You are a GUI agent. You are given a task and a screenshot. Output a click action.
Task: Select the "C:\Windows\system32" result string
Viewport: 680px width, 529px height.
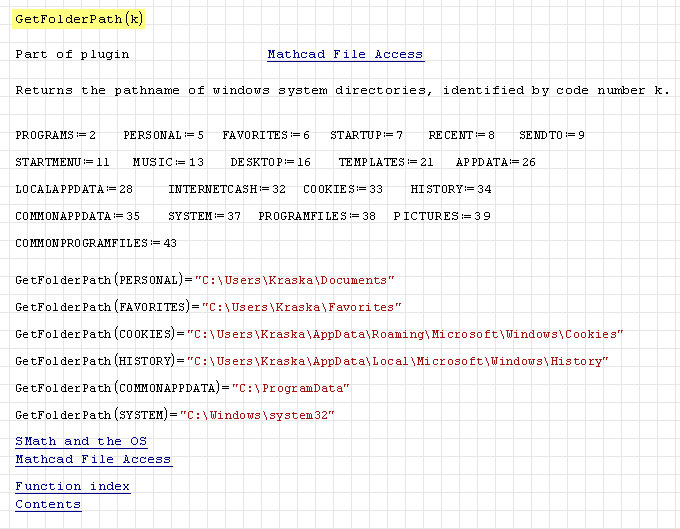click(257, 416)
